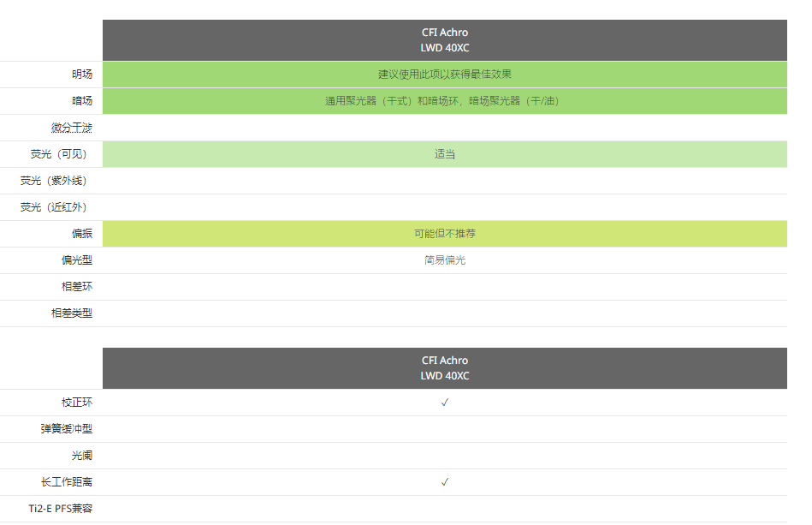This screenshot has height=525, width=812.
Task: Select the 荧光（紫外线）row label
Action: tap(53, 181)
